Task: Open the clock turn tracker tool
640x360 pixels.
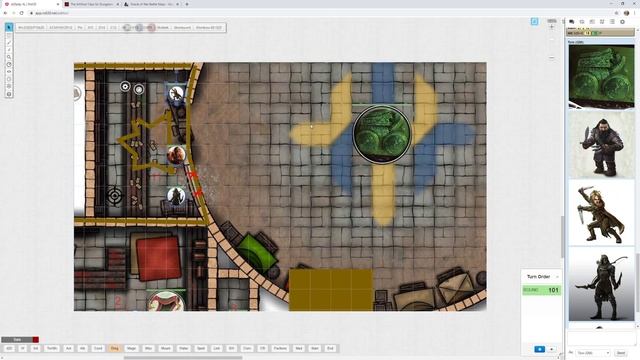Action: (9, 64)
